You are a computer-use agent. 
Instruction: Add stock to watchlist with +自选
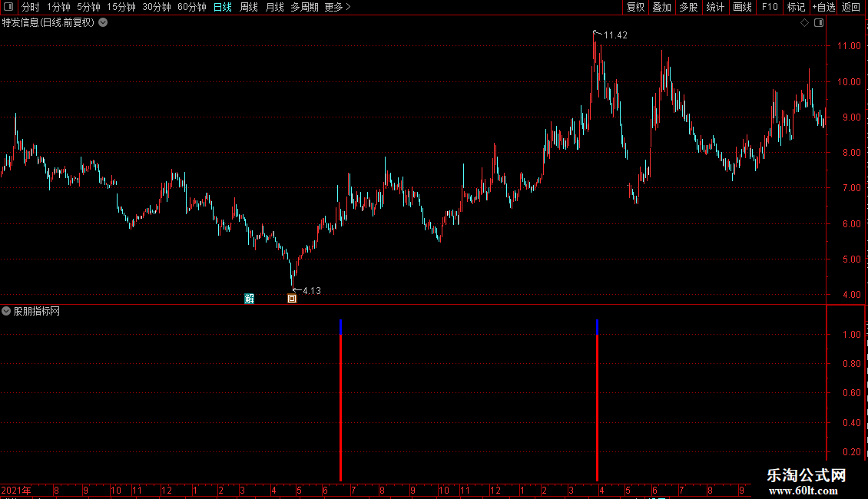[x=823, y=7]
